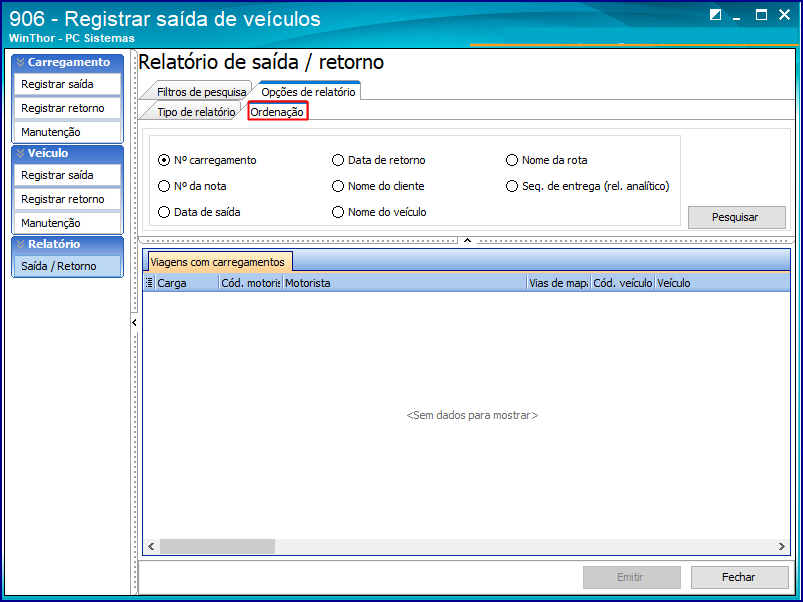
Task: Close the 906 Registrar saída window
Action: pyautogui.click(x=784, y=15)
